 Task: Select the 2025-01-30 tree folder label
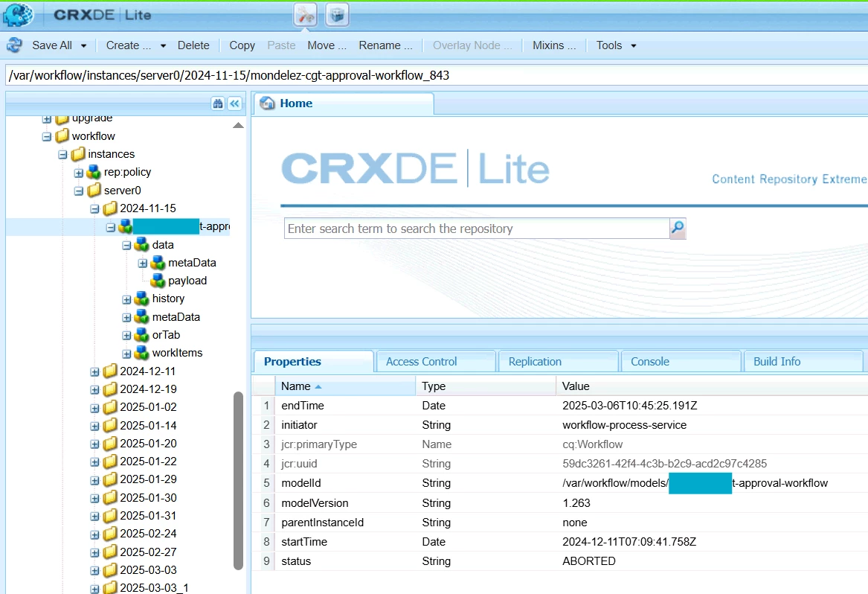(148, 497)
